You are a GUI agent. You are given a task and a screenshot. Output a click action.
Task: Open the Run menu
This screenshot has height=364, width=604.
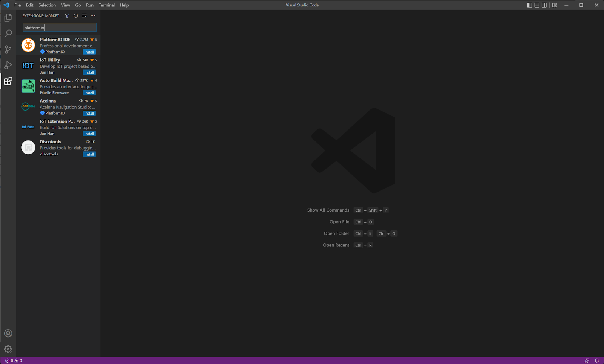[90, 5]
